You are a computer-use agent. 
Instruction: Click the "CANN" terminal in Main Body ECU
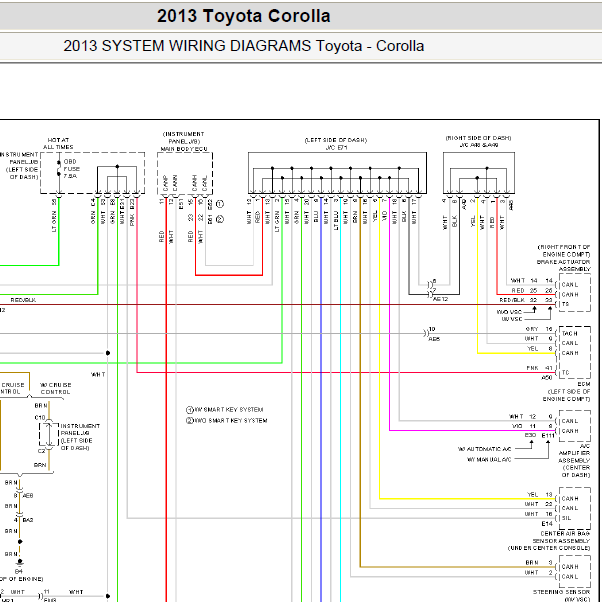[x=175, y=183]
